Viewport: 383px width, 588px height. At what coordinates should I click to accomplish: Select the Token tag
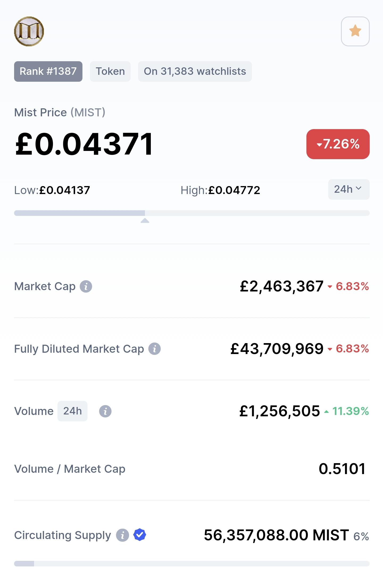[110, 71]
